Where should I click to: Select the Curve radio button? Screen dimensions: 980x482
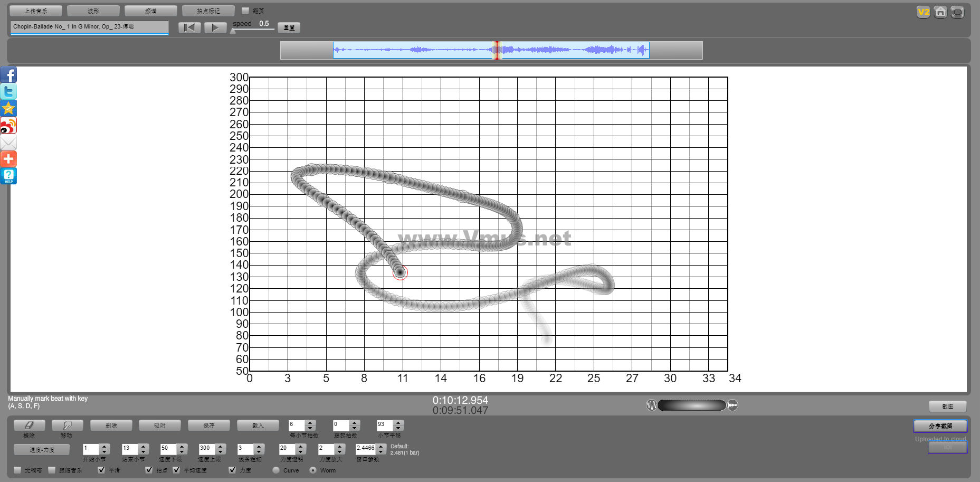[276, 470]
